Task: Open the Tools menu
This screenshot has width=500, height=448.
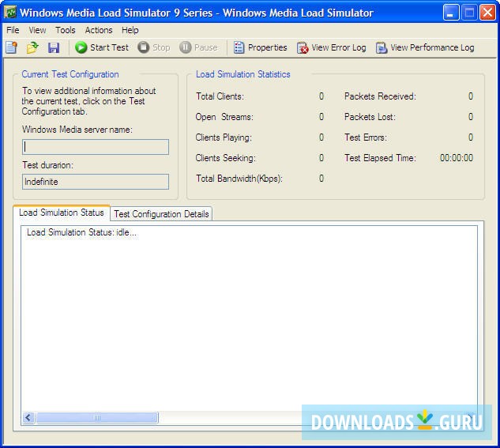Action: point(66,30)
